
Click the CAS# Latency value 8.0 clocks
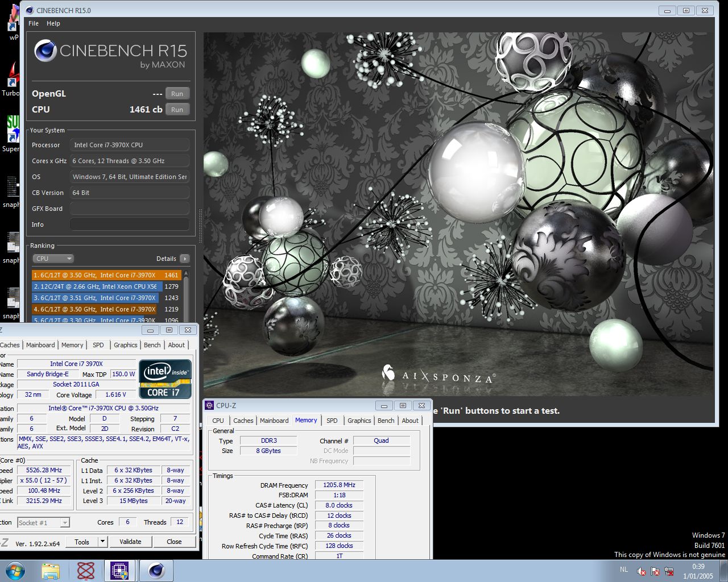339,505
